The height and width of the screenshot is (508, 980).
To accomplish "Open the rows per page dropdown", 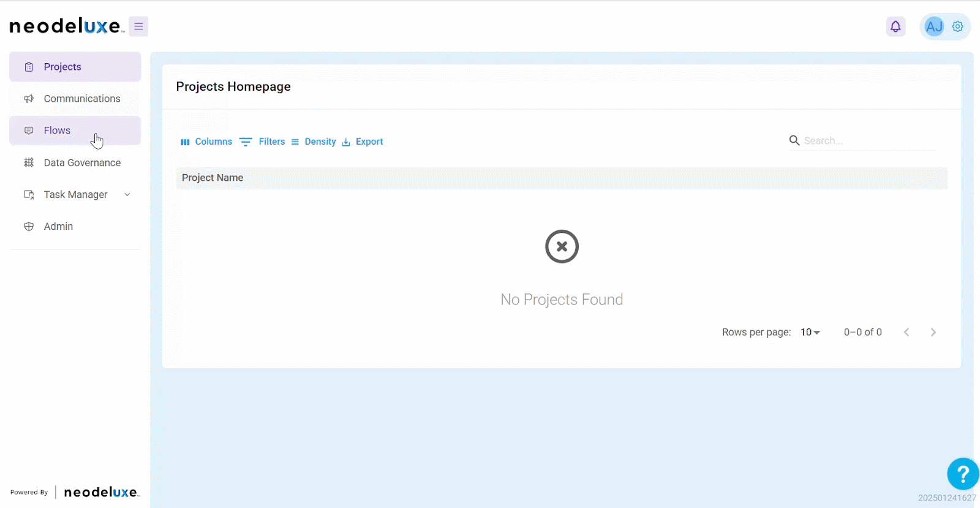I will click(810, 332).
